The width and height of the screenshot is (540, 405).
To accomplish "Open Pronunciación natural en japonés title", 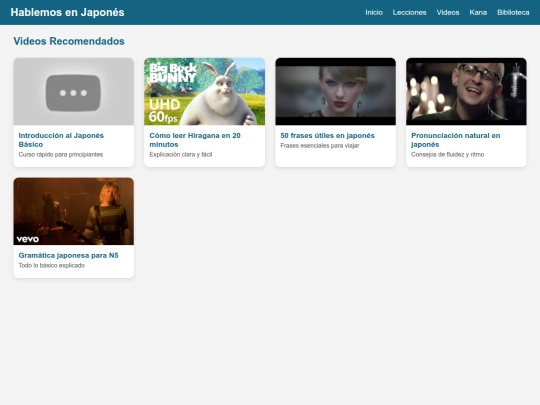I will [x=456, y=140].
